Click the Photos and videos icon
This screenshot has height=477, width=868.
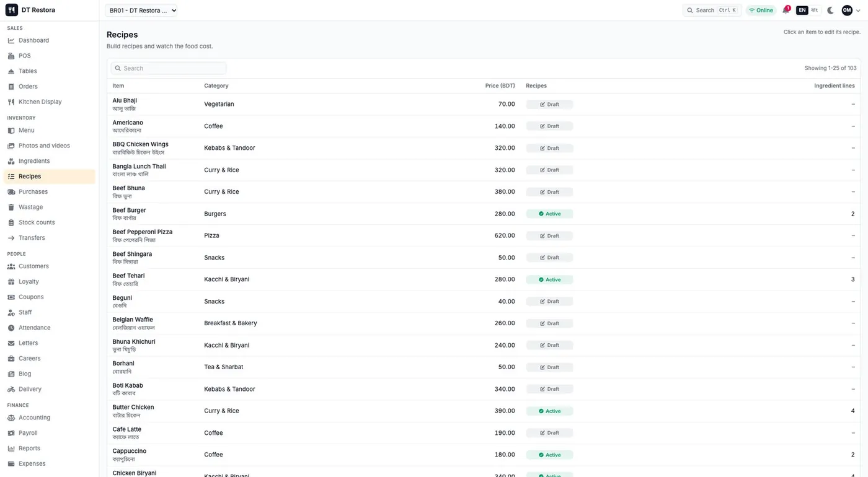click(x=11, y=146)
